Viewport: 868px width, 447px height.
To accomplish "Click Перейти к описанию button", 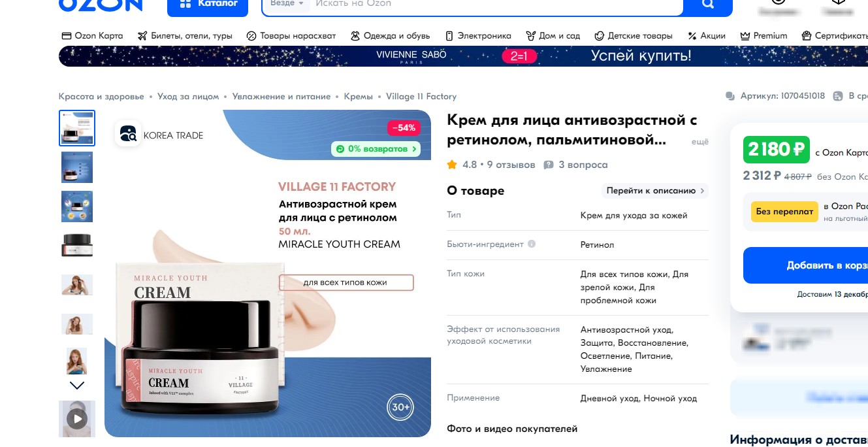I will click(655, 191).
